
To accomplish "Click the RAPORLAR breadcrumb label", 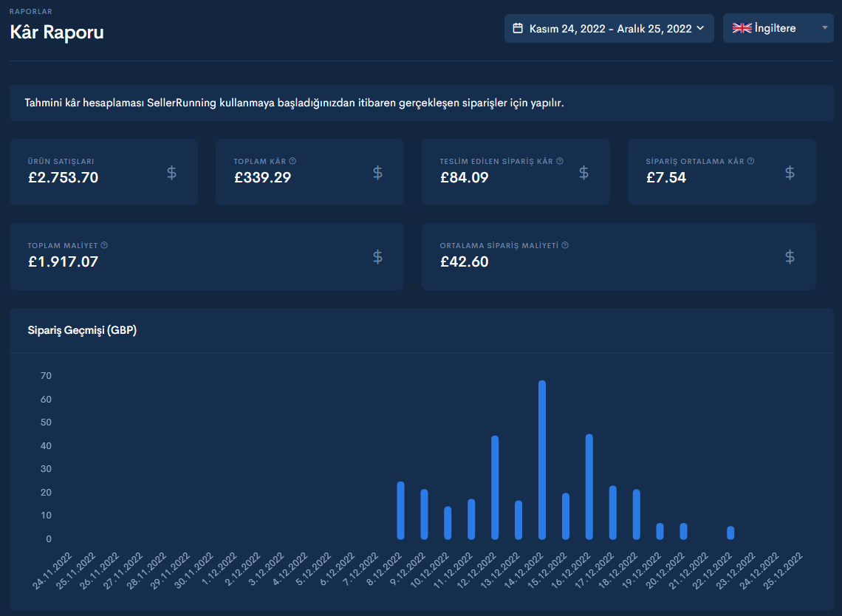I will (x=30, y=11).
